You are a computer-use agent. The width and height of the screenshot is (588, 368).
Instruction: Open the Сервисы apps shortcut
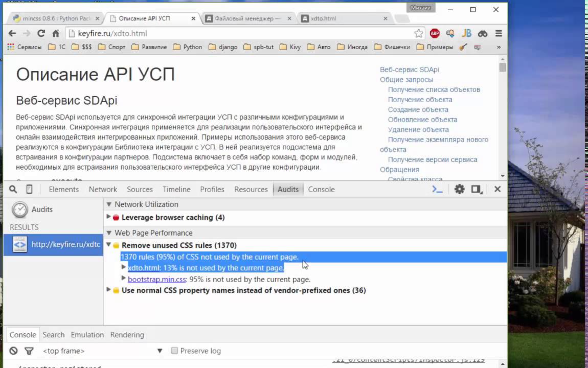[25, 47]
